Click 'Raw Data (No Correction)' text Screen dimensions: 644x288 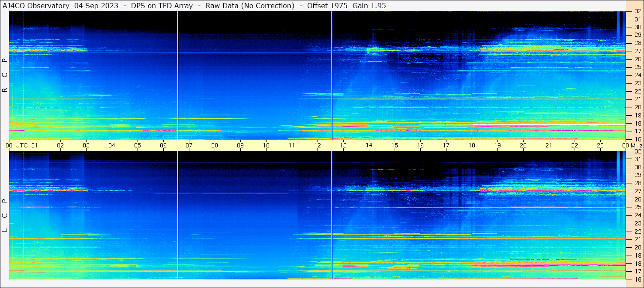click(250, 6)
